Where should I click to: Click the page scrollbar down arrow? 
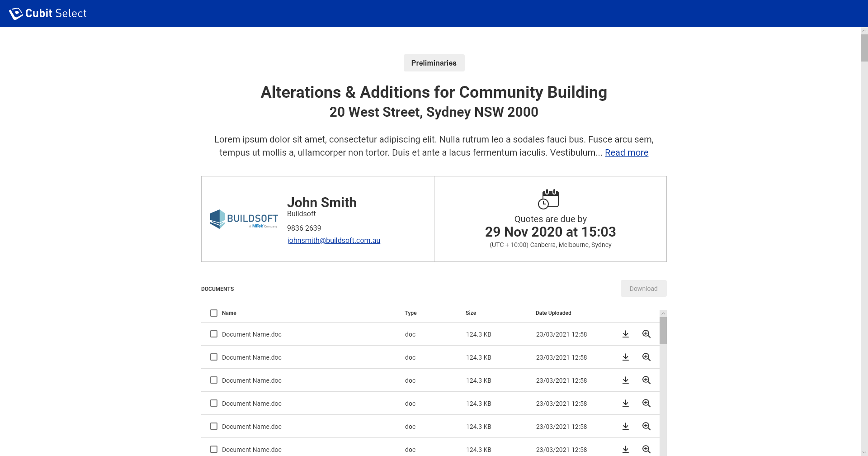[x=864, y=452]
